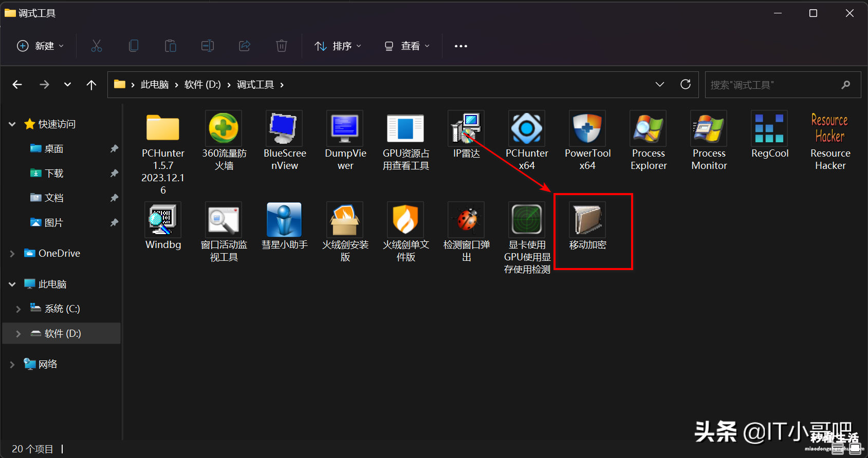The width and height of the screenshot is (868, 458).
Task: Select the 移动加密 icon
Action: pos(587,219)
